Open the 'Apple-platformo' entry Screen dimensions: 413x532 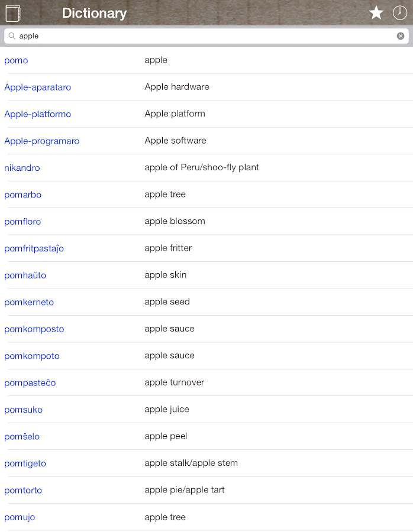pos(37,114)
